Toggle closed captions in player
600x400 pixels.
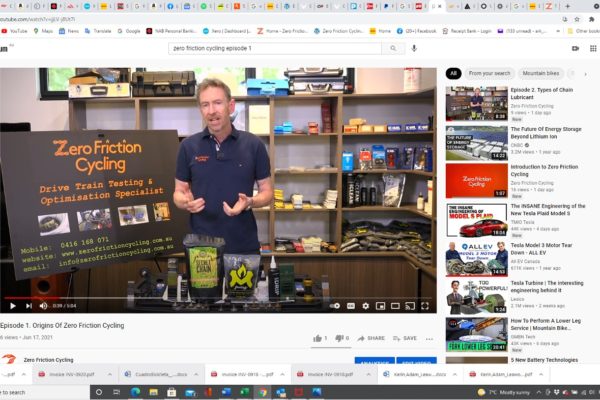pos(351,306)
